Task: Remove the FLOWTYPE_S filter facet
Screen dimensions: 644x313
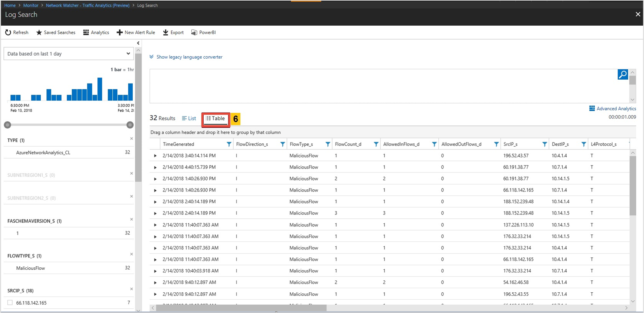Action: 132,254
